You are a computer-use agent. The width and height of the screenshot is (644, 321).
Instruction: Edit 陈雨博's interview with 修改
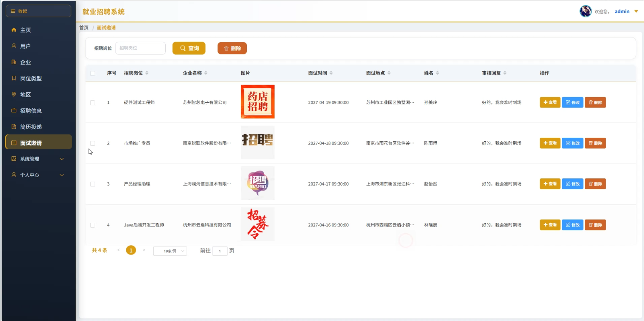coord(573,143)
